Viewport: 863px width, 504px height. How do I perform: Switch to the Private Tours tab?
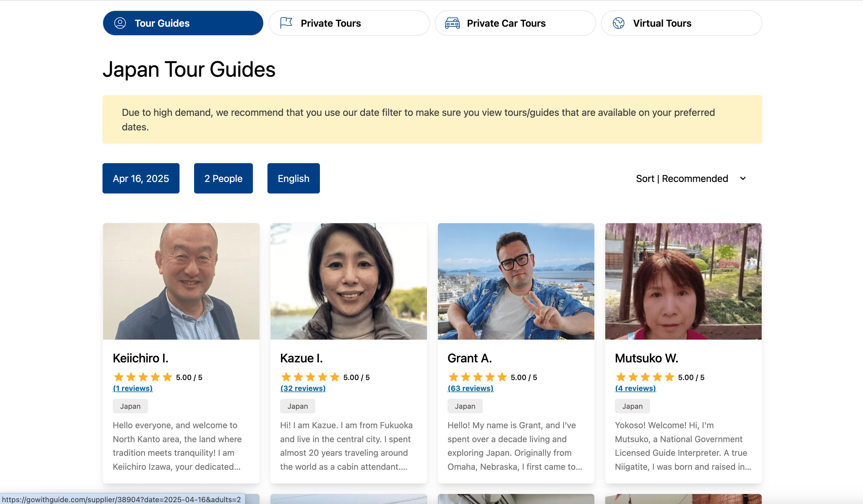(349, 23)
